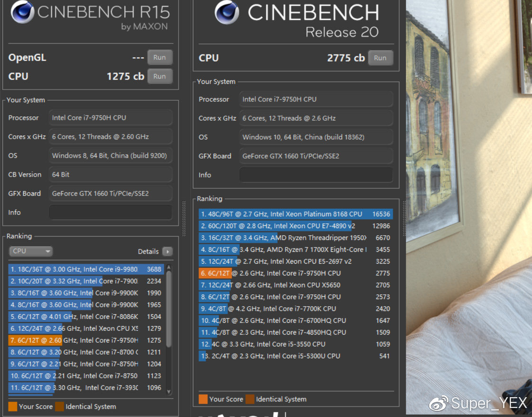
Task: Select highlighted R15 row i7-9750H scoring 1275
Action: 86,340
